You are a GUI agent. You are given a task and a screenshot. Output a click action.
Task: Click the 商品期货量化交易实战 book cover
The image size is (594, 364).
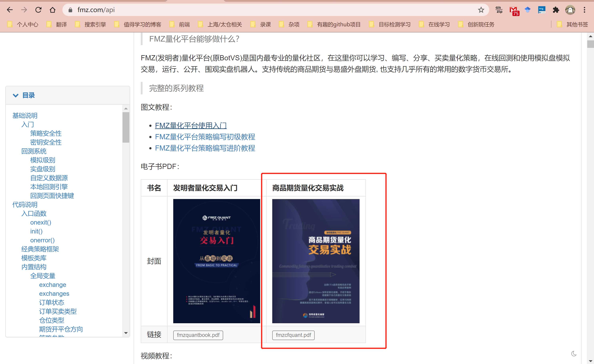(x=316, y=261)
